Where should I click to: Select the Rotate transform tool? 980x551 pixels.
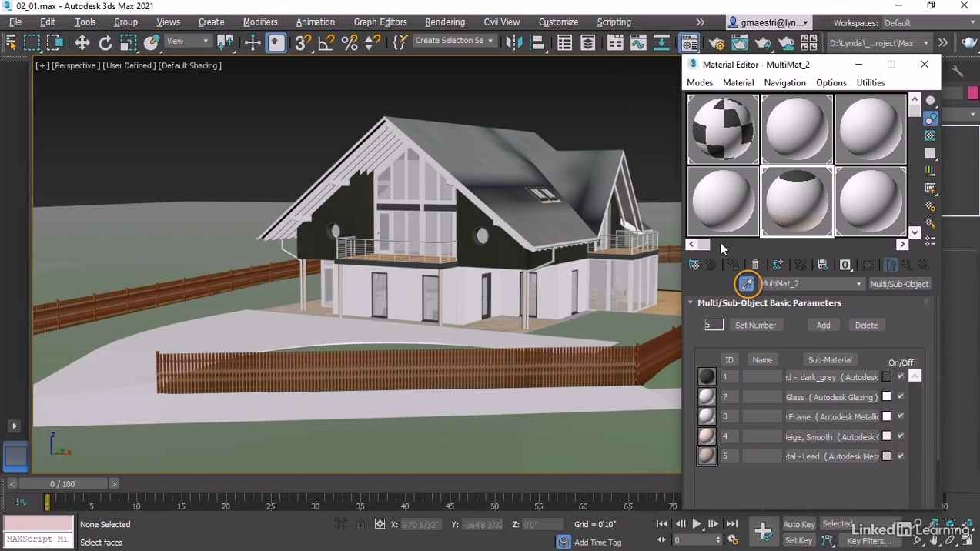(x=105, y=43)
